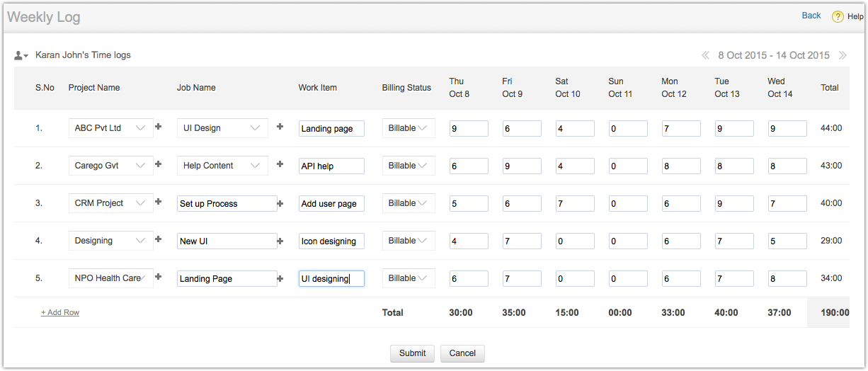Screen dimensions: 868x371
Task: Click Thu Oct 8 hours field in row 1
Action: point(469,128)
